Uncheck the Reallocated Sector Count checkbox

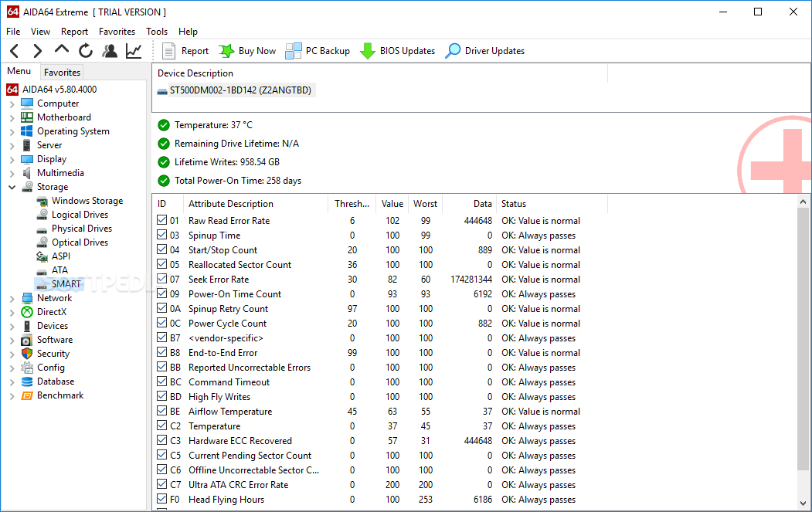[x=162, y=264]
